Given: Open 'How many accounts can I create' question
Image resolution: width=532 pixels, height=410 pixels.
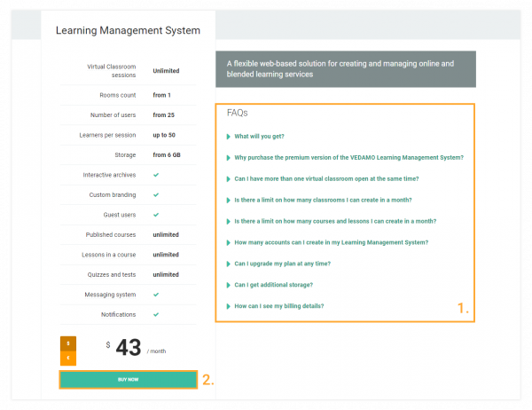Looking at the screenshot, I should pyautogui.click(x=331, y=242).
